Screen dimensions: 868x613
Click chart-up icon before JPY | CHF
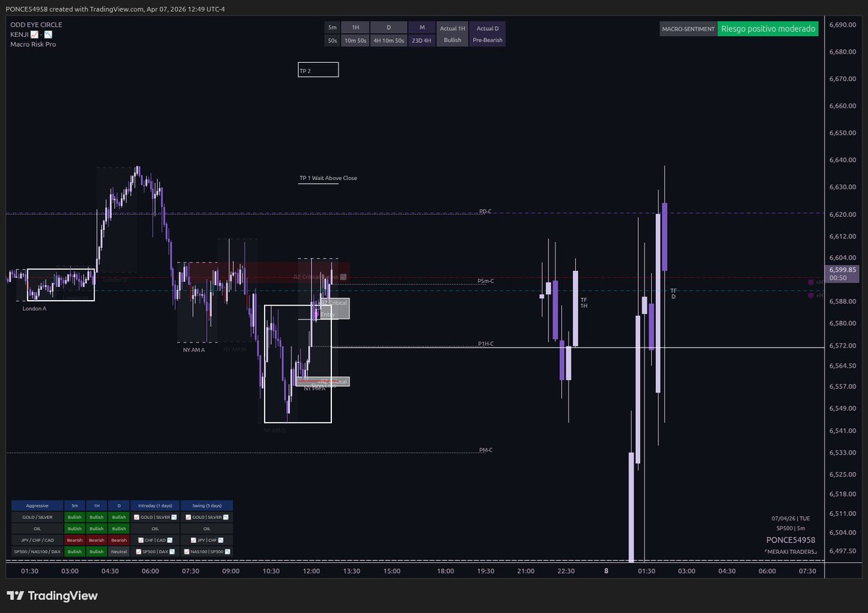click(x=193, y=540)
